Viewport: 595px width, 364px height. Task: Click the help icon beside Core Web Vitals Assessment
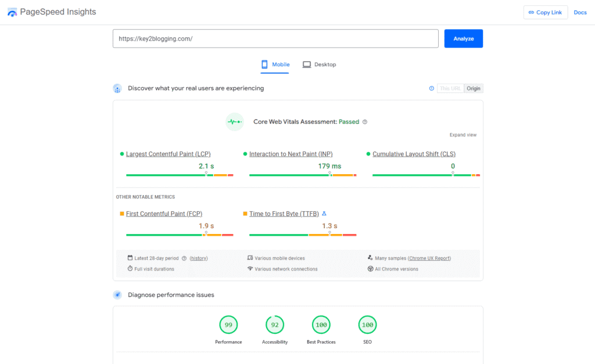coord(365,122)
